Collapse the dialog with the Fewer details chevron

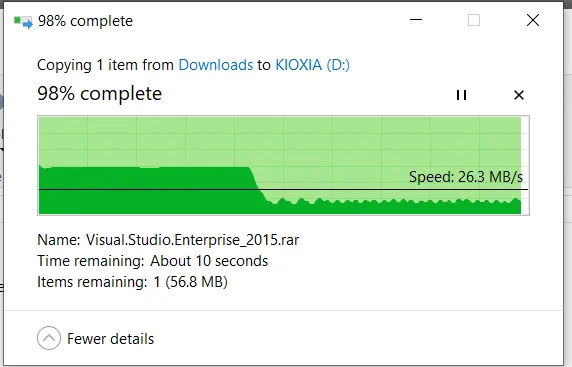pyautogui.click(x=49, y=338)
